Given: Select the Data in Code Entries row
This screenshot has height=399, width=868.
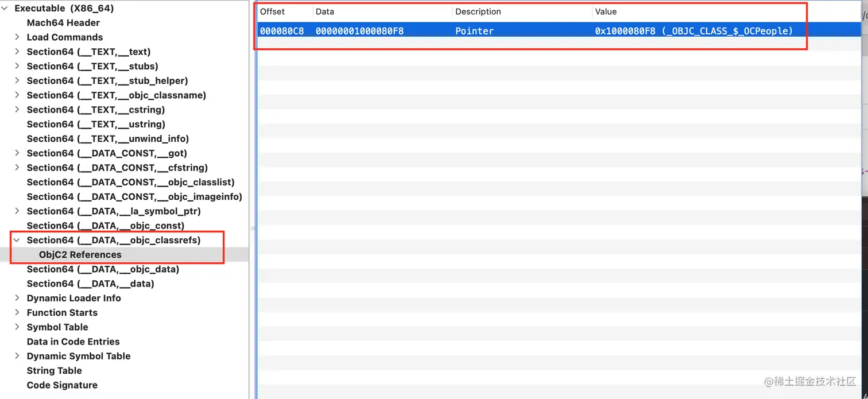Looking at the screenshot, I should pyautogui.click(x=73, y=342).
